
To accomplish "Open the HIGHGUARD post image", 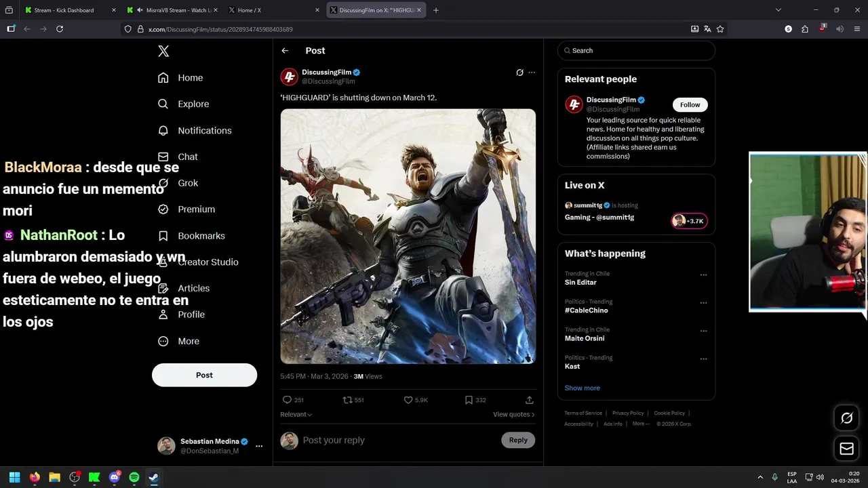I will [408, 237].
